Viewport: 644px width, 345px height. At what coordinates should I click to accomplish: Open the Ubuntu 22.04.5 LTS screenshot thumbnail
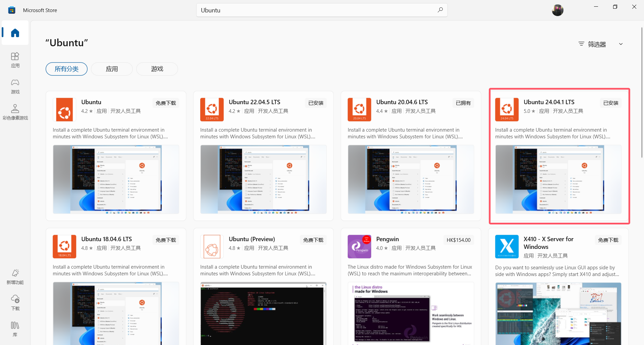coord(263,179)
